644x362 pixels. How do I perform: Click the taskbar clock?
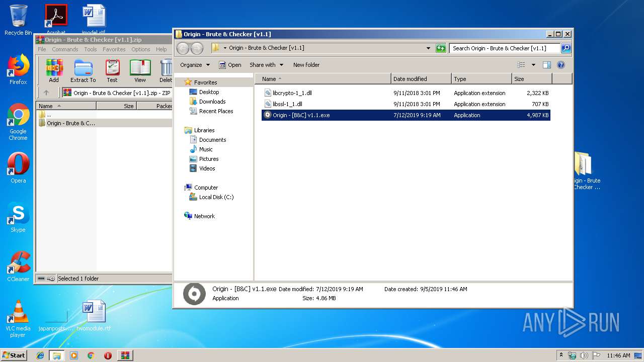618,355
